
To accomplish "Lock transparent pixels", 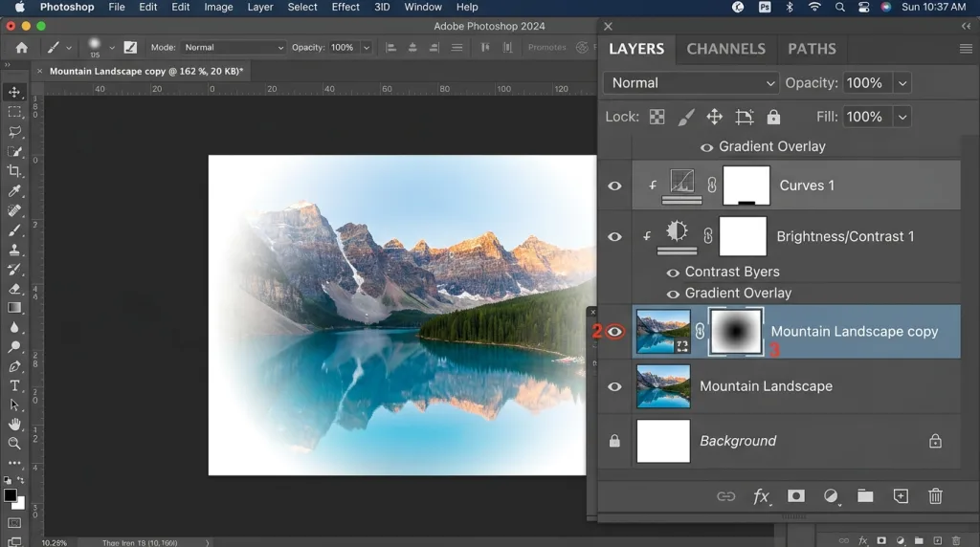I will 657,117.
